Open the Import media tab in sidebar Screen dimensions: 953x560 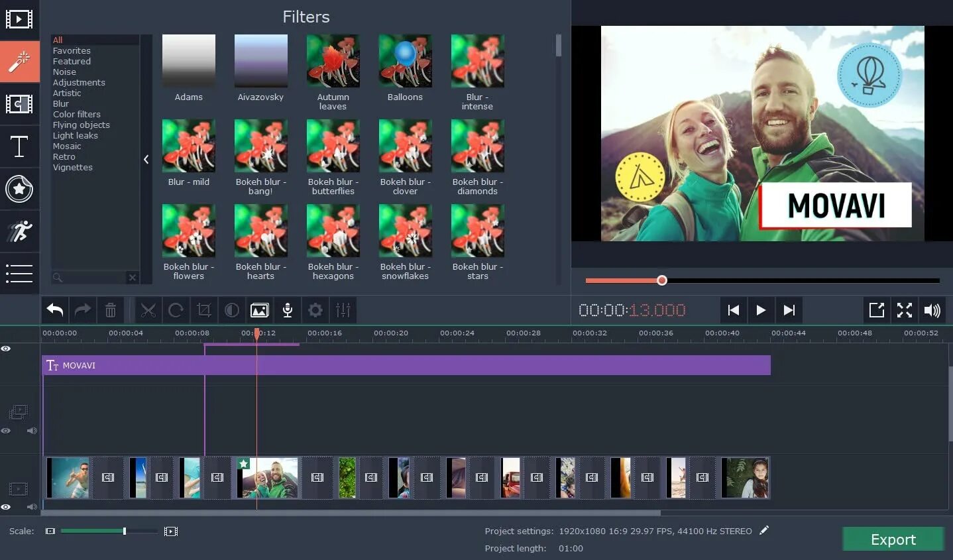(19, 19)
